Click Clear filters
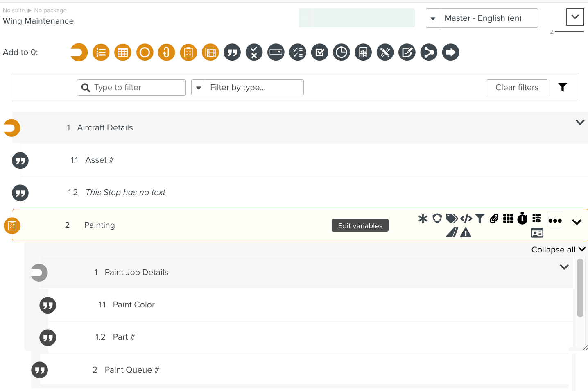 coord(517,87)
